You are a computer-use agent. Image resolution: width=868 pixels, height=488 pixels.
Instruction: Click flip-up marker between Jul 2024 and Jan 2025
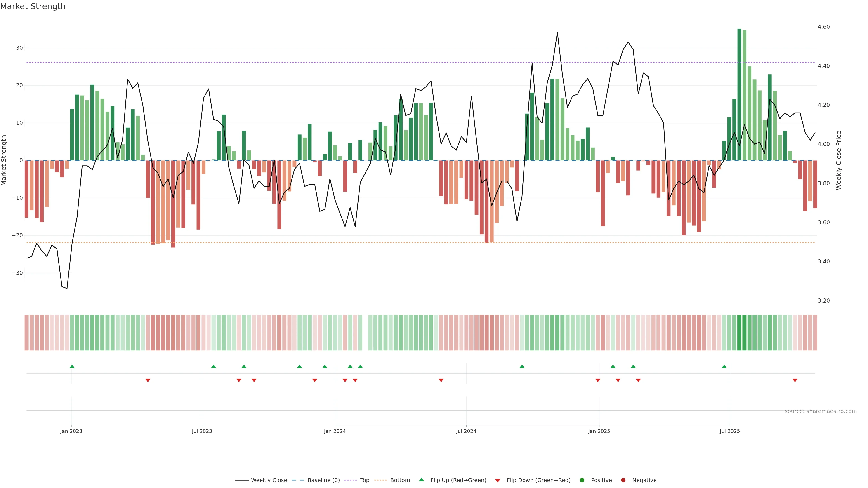522,366
